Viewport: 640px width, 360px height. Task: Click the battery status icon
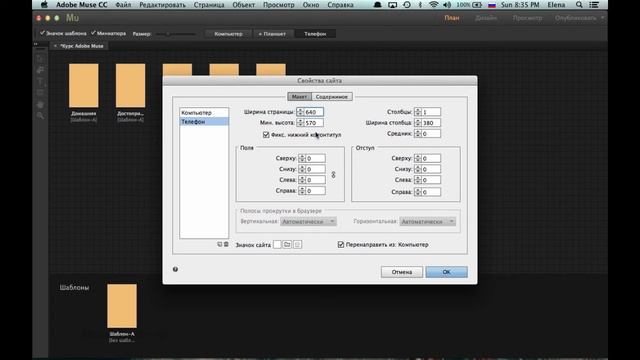click(477, 5)
